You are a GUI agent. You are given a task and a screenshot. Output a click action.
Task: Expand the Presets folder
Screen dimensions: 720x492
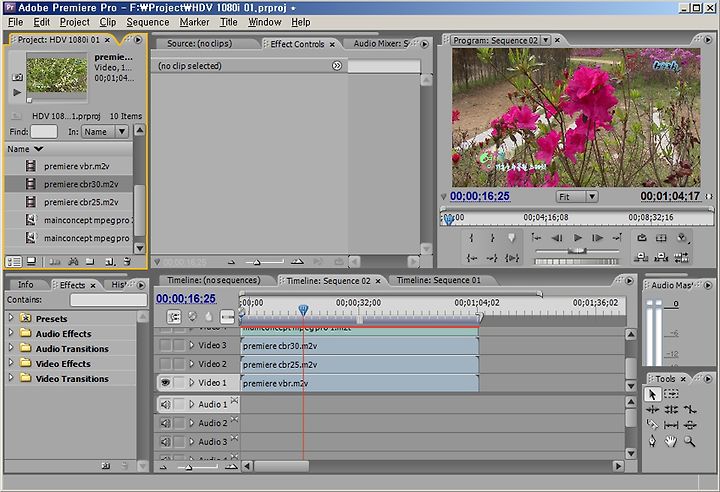(11, 317)
